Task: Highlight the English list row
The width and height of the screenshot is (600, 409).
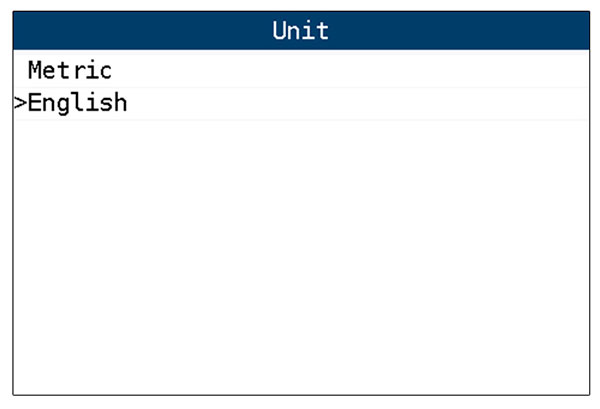Action: [x=301, y=104]
